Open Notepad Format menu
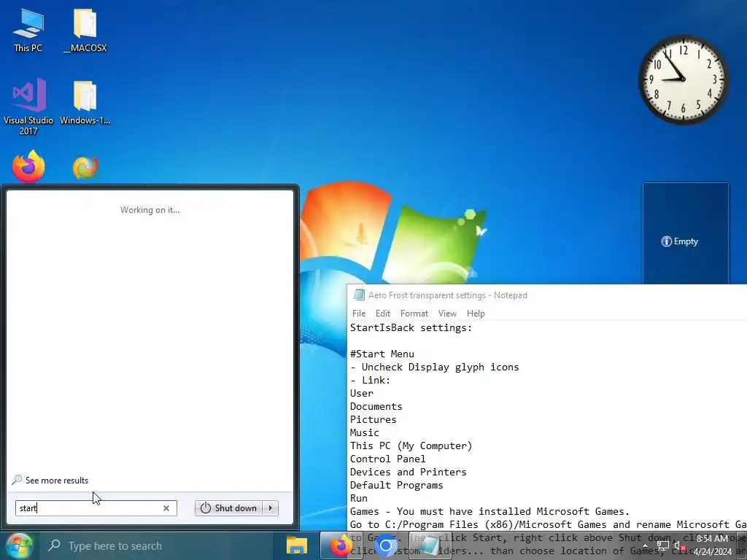747x560 pixels. coord(414,314)
